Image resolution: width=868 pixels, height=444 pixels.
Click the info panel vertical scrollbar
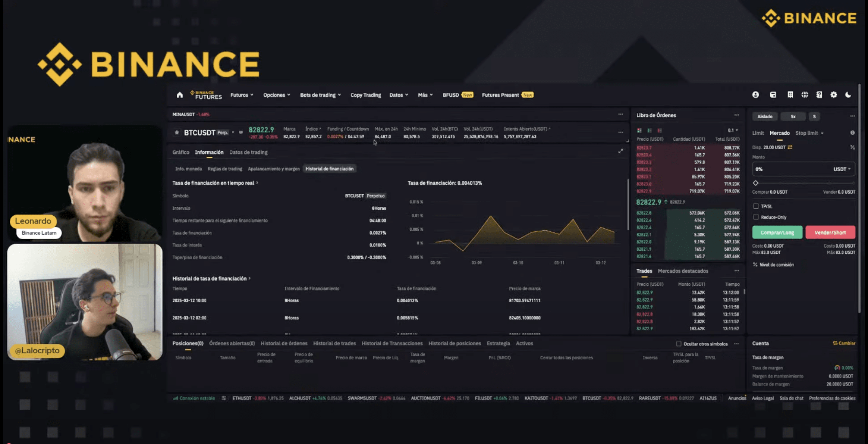pyautogui.click(x=628, y=204)
